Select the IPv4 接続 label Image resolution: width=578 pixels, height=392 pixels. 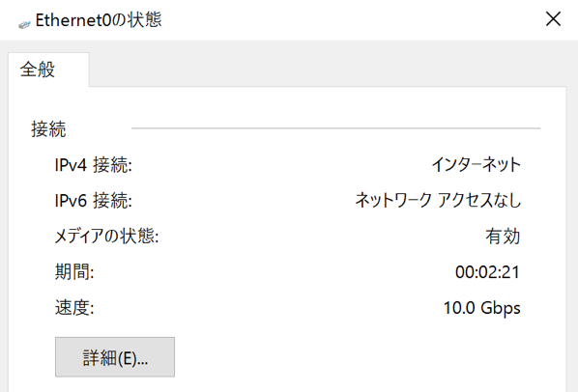93,164
